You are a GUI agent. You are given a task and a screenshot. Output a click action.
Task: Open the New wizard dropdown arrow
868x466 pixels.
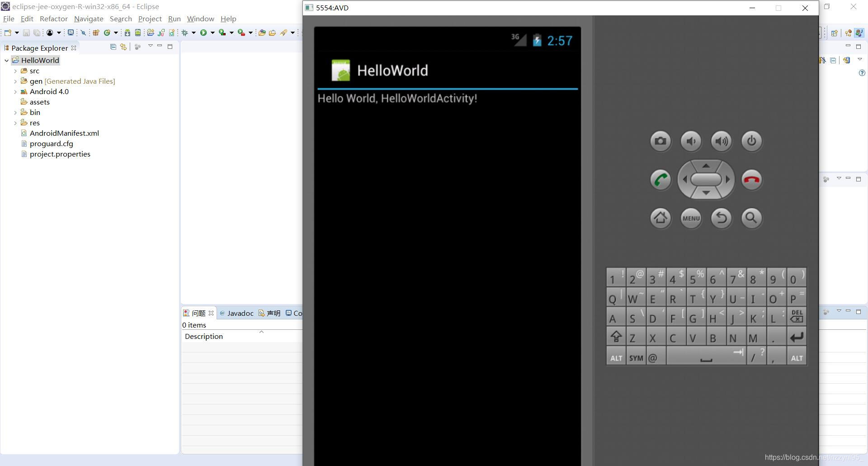pyautogui.click(x=17, y=33)
